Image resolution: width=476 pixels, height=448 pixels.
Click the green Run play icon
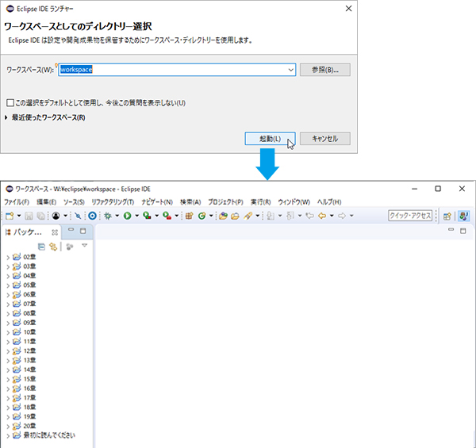(x=127, y=216)
